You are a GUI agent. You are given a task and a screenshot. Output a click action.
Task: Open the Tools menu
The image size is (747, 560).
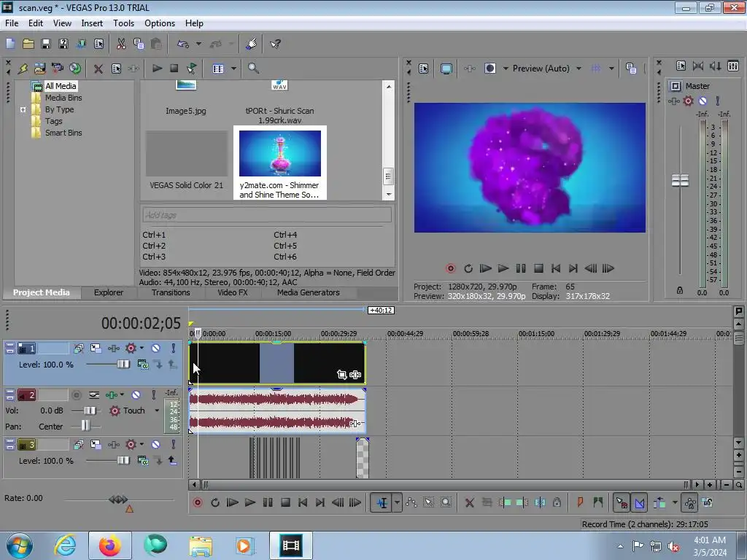(x=123, y=23)
